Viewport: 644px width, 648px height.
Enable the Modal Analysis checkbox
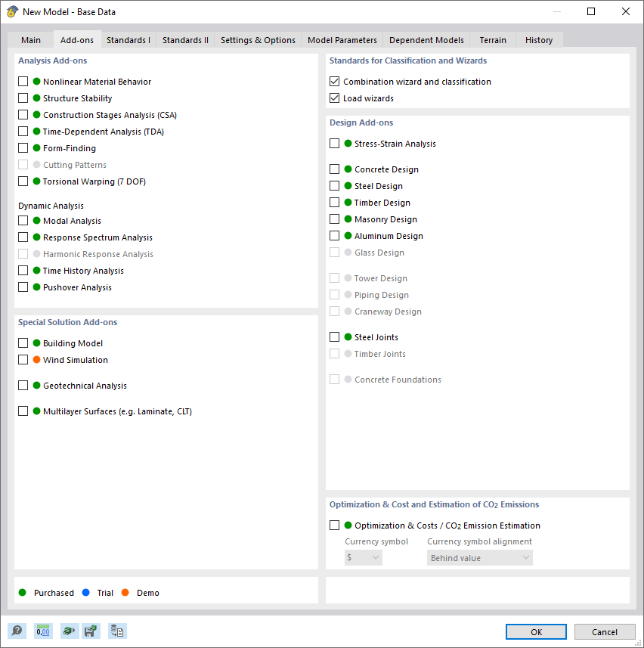click(x=23, y=221)
